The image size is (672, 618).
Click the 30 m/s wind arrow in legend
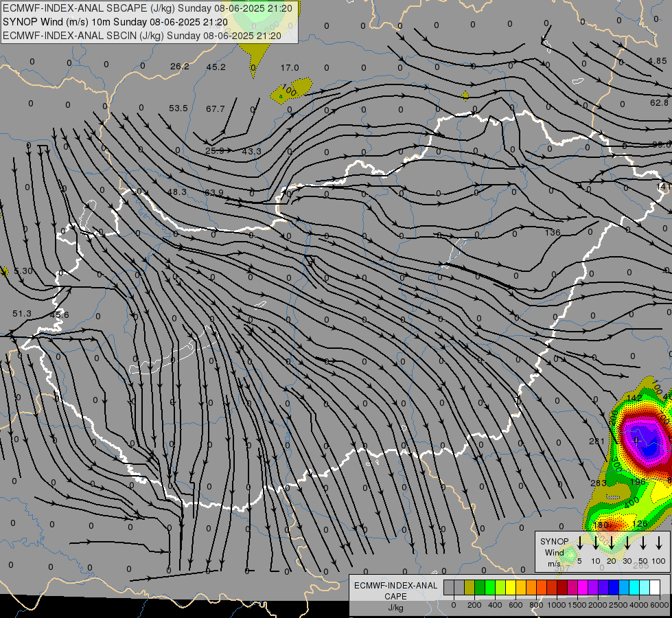[627, 542]
